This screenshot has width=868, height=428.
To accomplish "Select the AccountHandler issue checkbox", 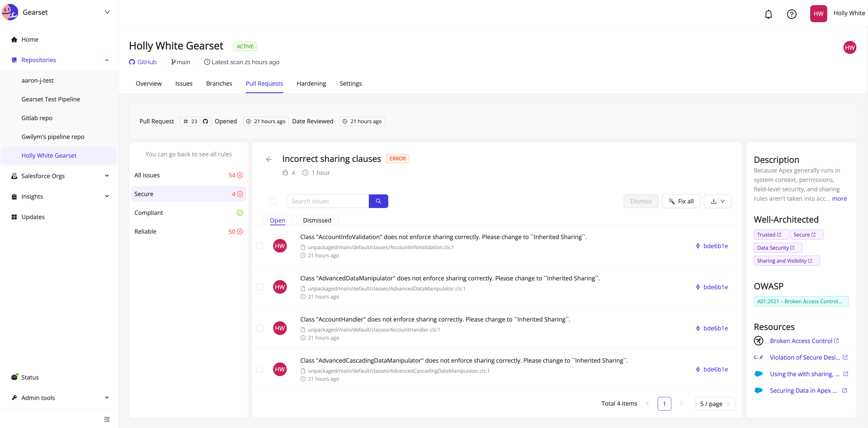I will point(259,328).
